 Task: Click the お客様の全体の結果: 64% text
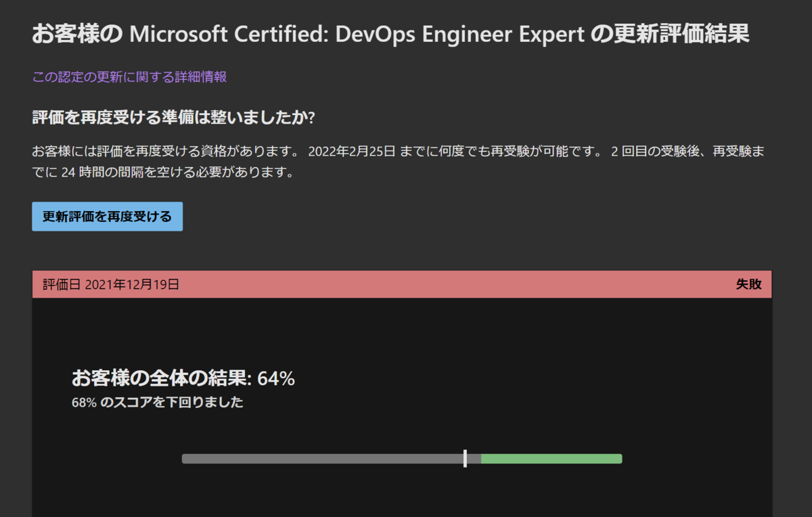(183, 378)
